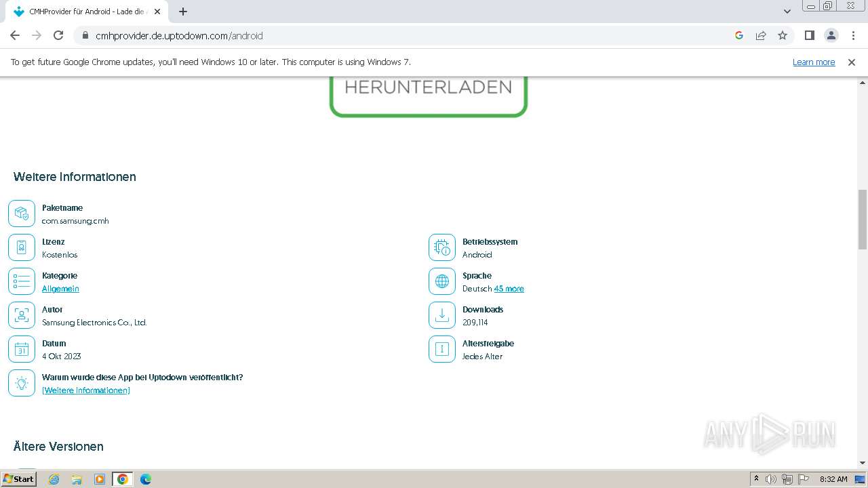This screenshot has width=868, height=488.
Task: Click the Samsung Electronics Co., Ltd. text
Action: [94, 323]
